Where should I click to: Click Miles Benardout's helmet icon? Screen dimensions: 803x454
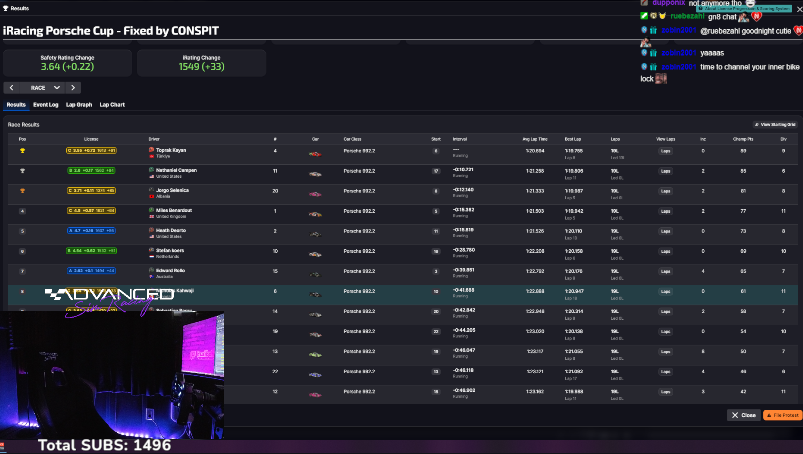(x=152, y=210)
